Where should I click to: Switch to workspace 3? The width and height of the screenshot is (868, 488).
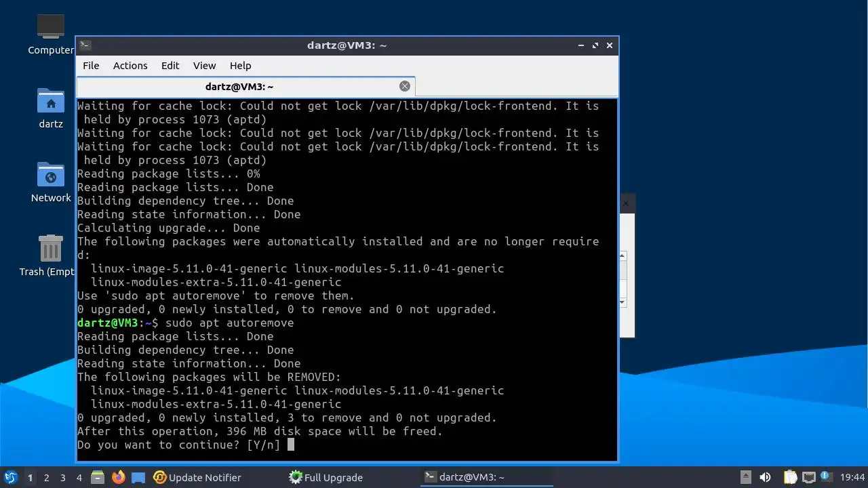pyautogui.click(x=63, y=477)
